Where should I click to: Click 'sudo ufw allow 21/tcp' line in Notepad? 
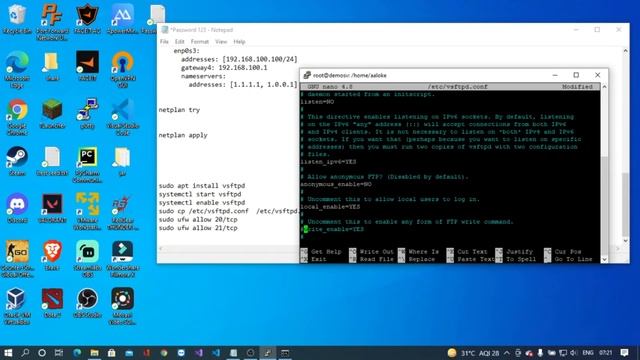(x=198, y=228)
